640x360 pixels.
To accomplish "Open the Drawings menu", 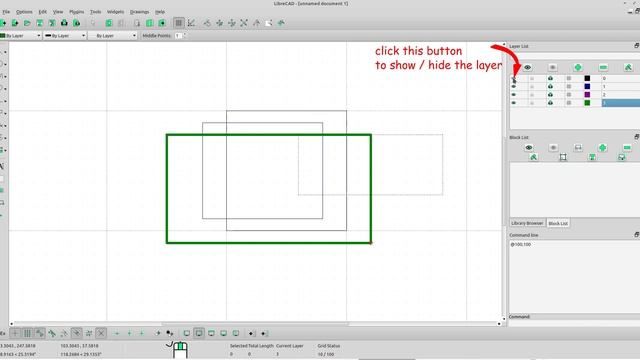I will pos(139,12).
